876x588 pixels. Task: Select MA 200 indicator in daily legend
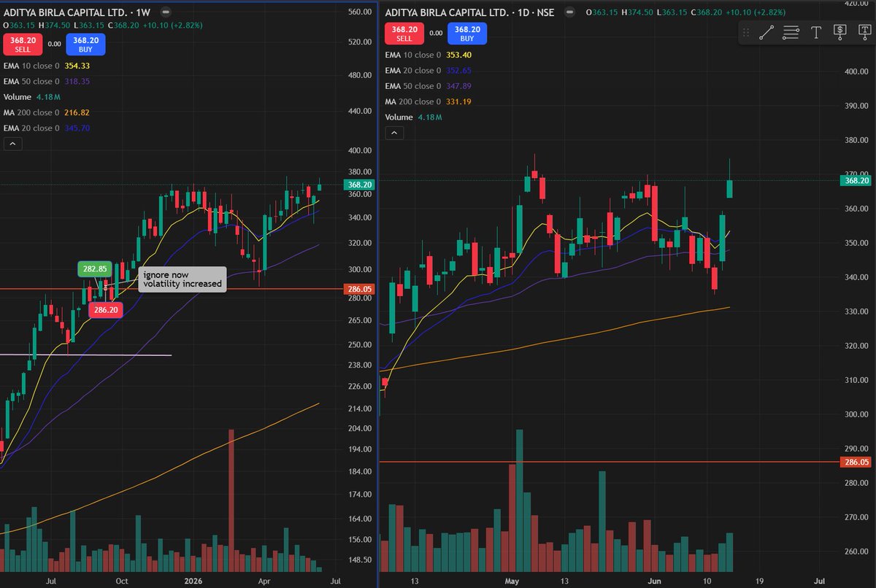(x=428, y=101)
